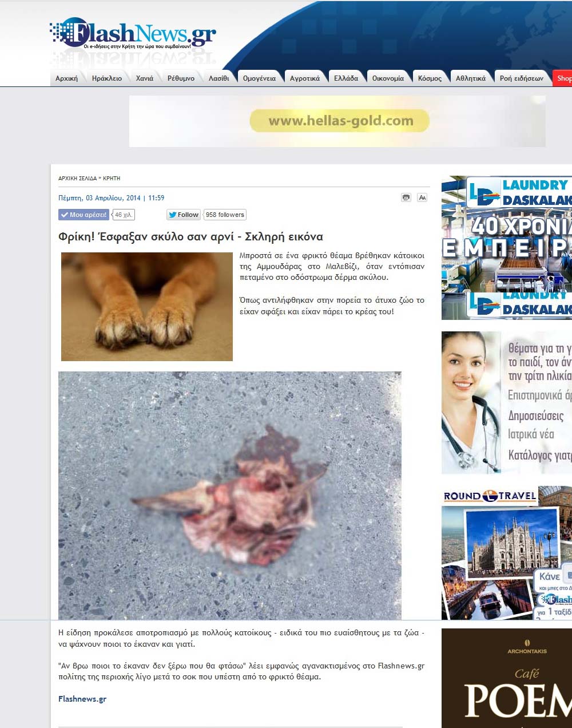This screenshot has width=572, height=728.
Task: Click the Round Travel advertisement
Action: pyautogui.click(x=506, y=553)
